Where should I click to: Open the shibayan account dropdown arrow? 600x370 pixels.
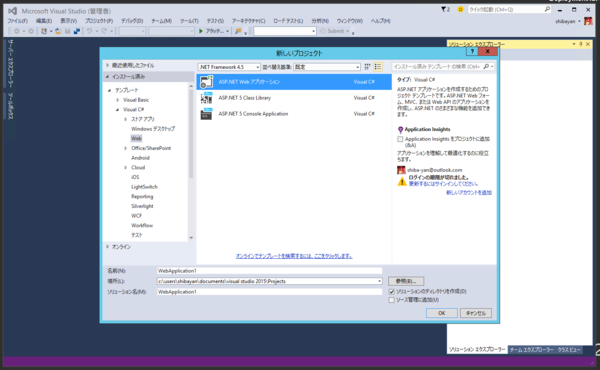click(579, 21)
